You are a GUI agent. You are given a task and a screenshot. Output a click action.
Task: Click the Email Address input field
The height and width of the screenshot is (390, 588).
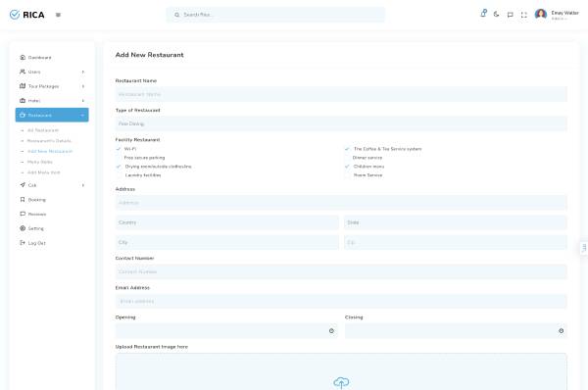(341, 301)
